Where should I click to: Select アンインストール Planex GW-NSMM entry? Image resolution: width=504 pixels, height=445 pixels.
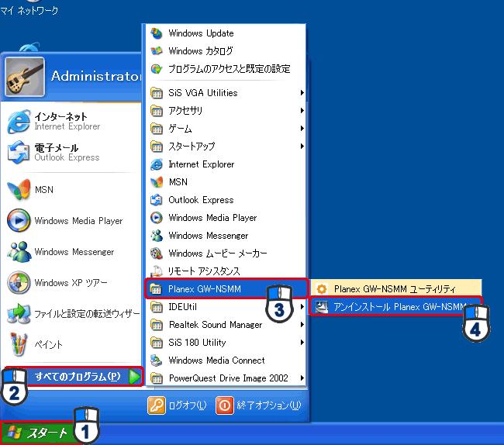click(x=395, y=307)
